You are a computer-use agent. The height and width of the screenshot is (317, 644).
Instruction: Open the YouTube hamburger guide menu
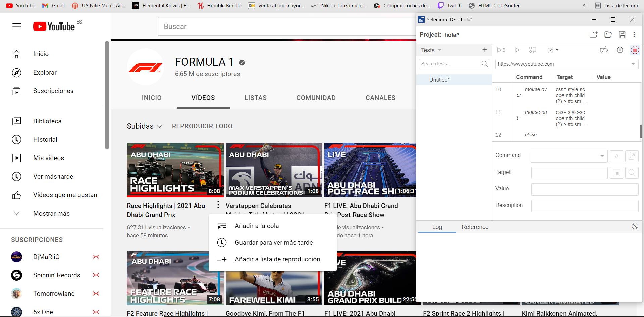(x=16, y=26)
